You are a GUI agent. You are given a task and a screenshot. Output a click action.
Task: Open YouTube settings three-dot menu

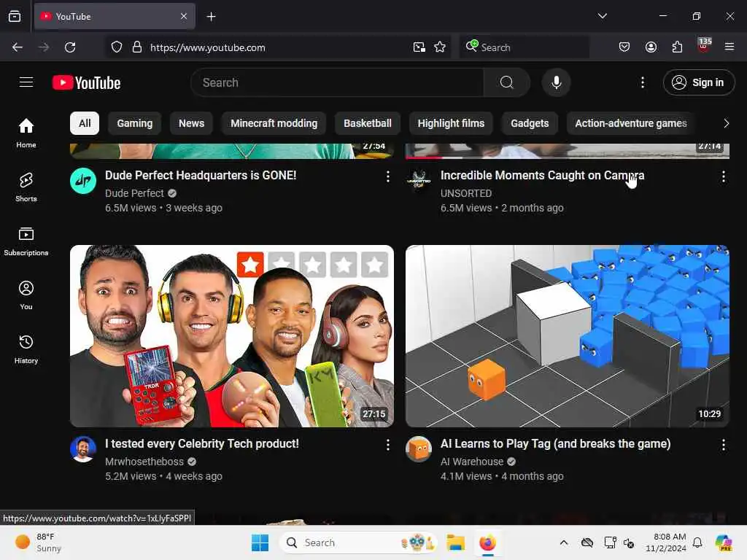pyautogui.click(x=642, y=82)
